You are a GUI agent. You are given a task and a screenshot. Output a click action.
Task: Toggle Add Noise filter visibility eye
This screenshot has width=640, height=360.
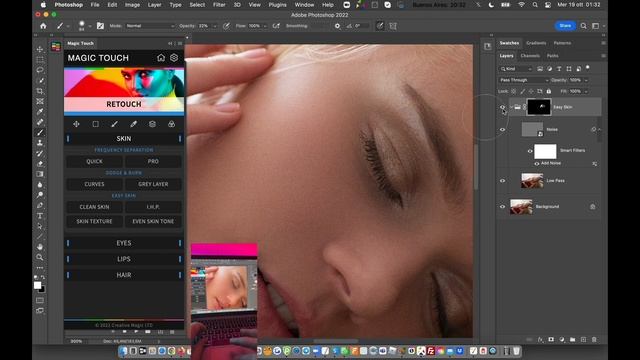pos(537,163)
